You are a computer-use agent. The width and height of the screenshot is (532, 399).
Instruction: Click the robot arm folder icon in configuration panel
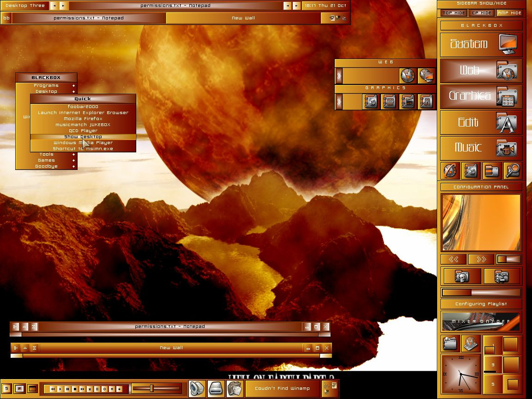click(502, 276)
